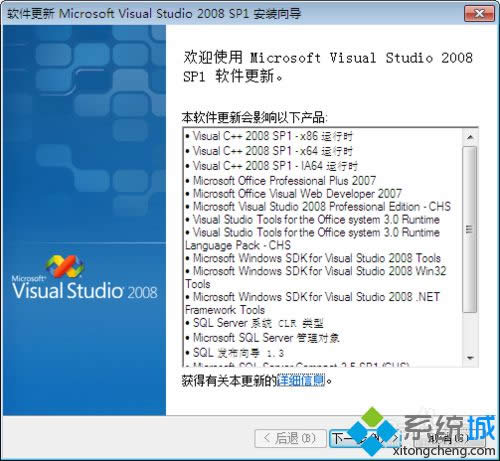
Task: Click the Visual Studio 2008 logo icon
Action: (x=65, y=266)
